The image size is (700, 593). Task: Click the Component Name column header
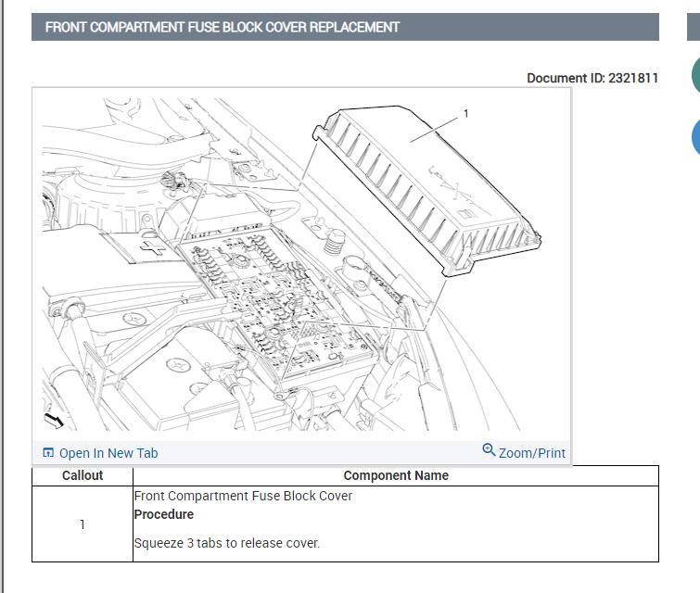396,475
